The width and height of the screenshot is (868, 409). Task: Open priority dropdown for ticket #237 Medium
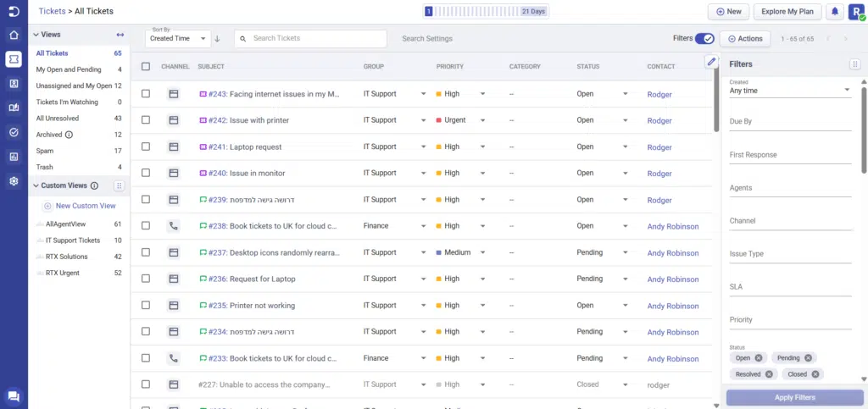pyautogui.click(x=482, y=252)
